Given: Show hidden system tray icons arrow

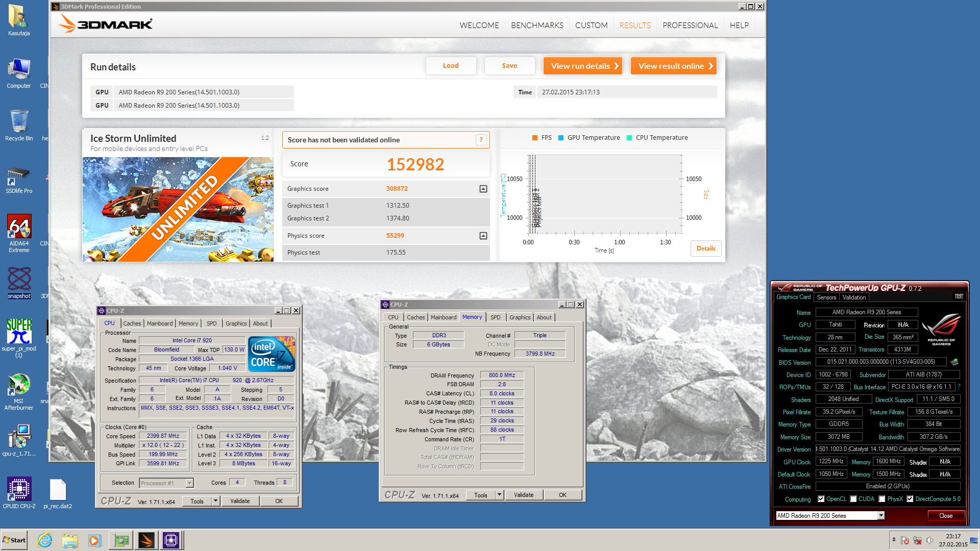Looking at the screenshot, I should click(894, 540).
